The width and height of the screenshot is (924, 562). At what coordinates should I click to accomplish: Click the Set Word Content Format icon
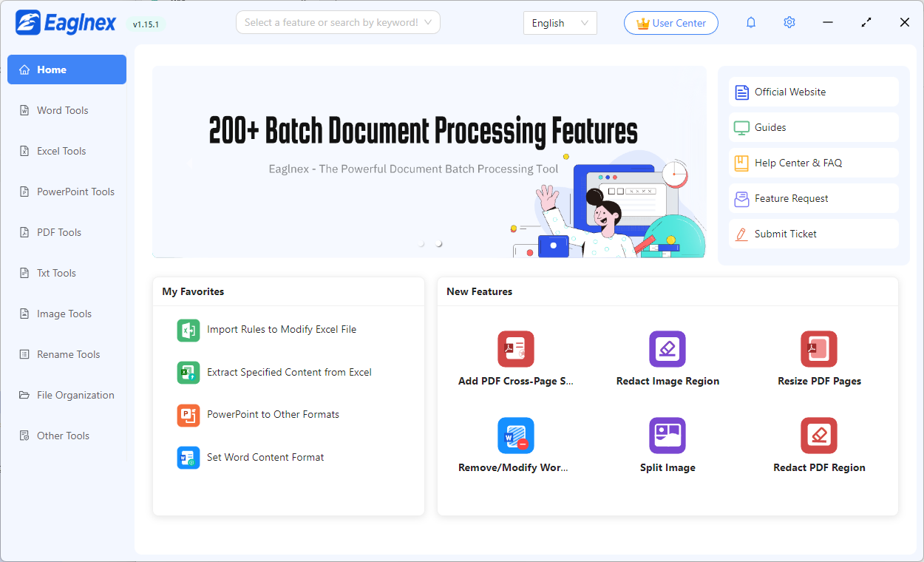point(188,458)
